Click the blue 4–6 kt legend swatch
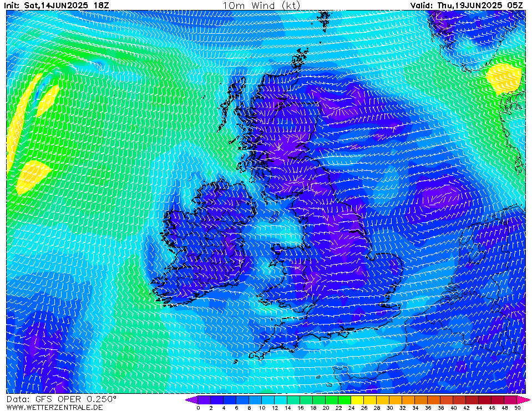The image size is (532, 411). 230,400
